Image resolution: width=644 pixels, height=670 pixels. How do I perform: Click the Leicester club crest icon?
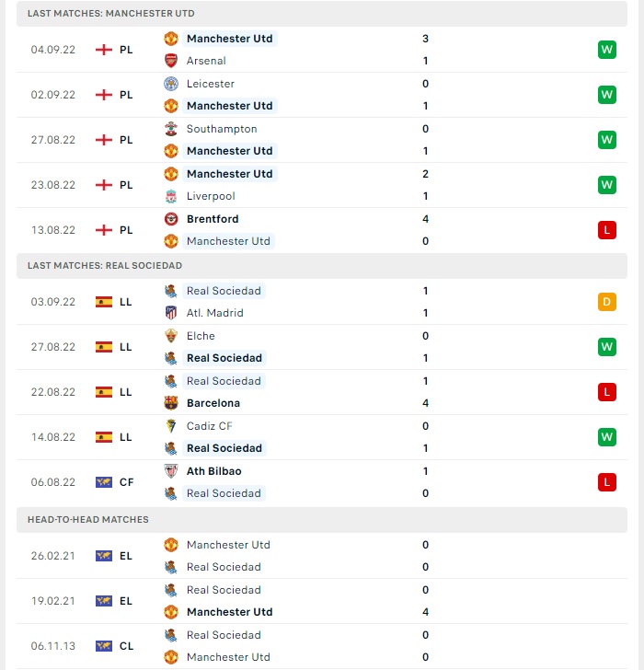pyautogui.click(x=171, y=84)
